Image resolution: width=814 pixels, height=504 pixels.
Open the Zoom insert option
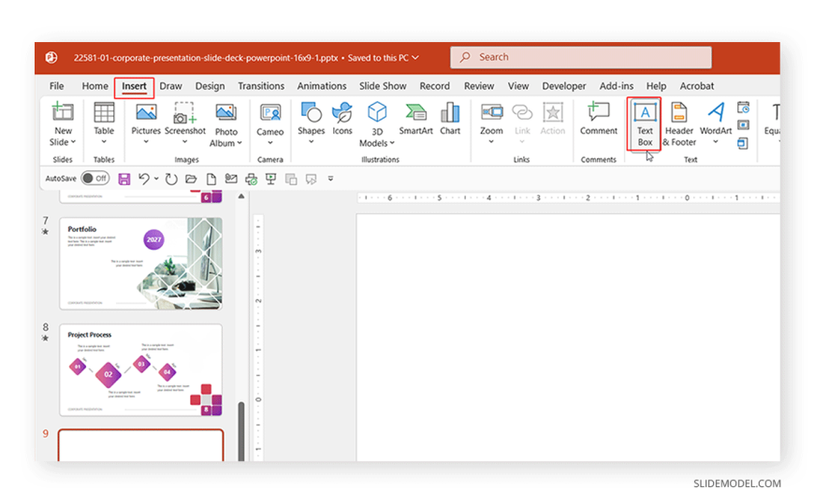pos(491,124)
